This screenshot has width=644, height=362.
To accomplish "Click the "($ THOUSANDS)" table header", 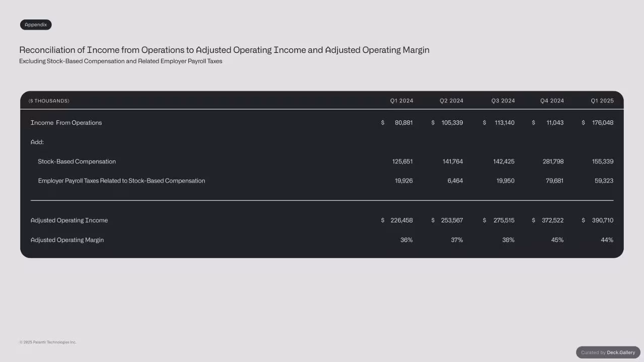I will [49, 101].
